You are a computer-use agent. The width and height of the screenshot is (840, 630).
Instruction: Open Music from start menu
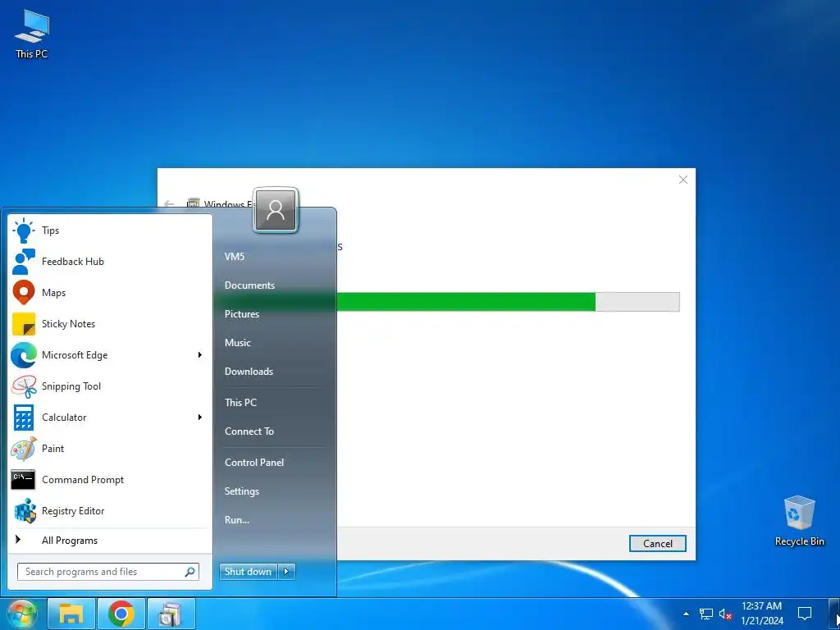click(237, 343)
